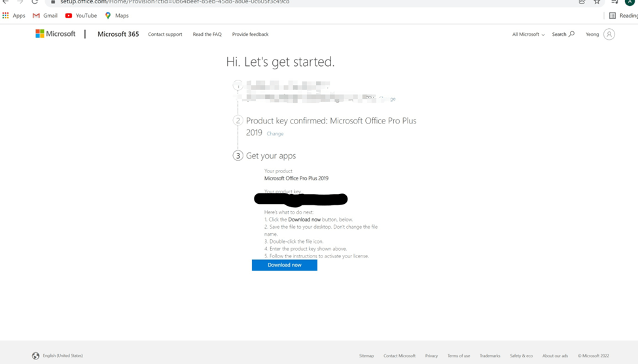Viewport: 638px width, 364px height.
Task: Change language via globe icon
Action: click(x=36, y=356)
